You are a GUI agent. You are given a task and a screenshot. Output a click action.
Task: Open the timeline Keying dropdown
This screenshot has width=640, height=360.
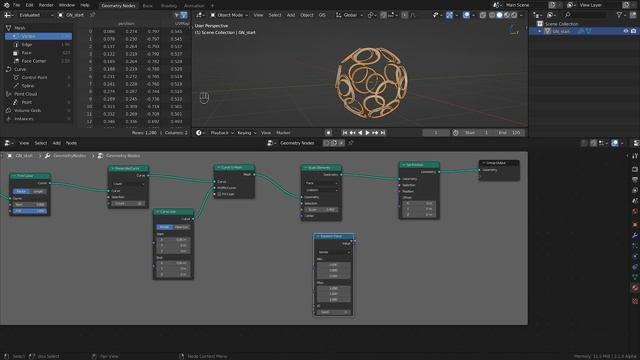click(x=247, y=133)
